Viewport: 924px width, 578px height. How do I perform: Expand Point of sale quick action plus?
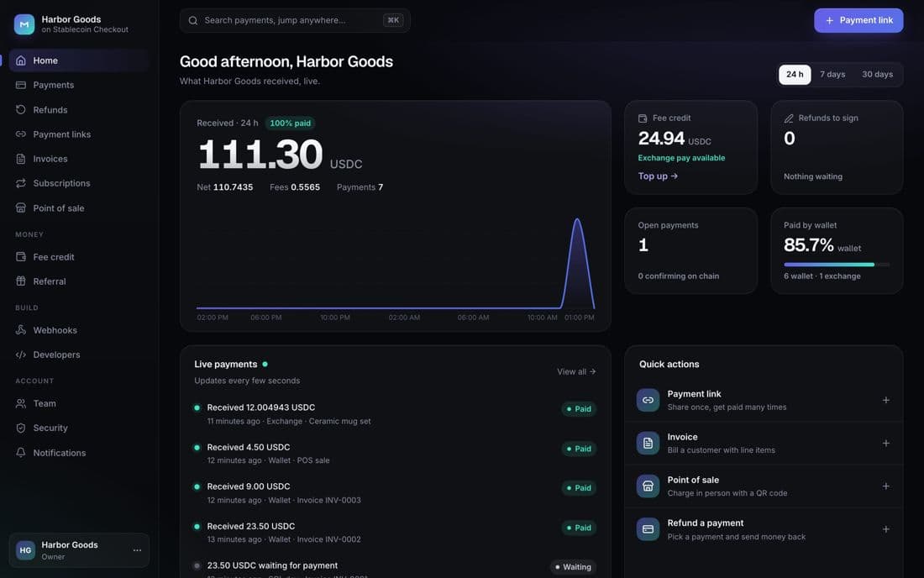(885, 486)
